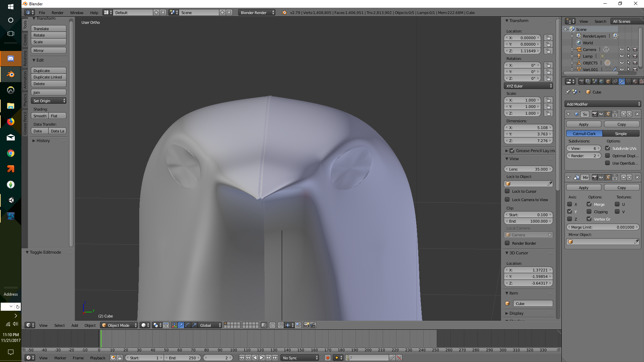Click the Lens value slider field
Image resolution: width=644 pixels, height=362 pixels.
click(528, 169)
